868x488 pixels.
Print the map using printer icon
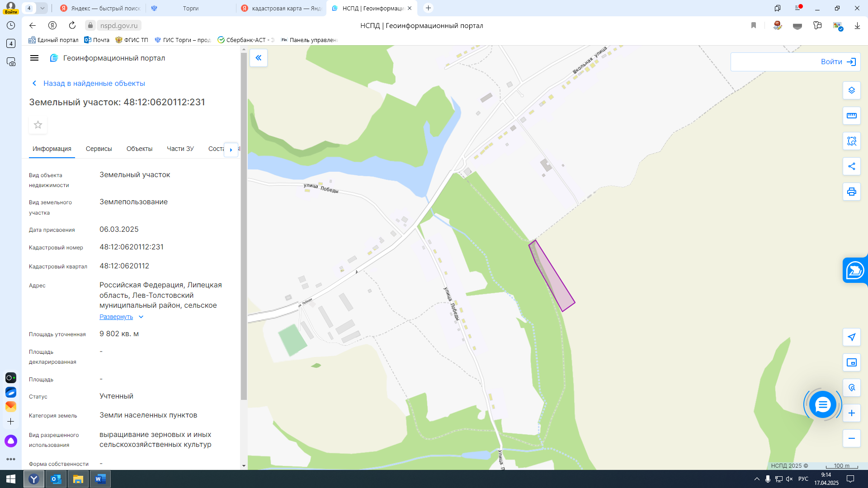(852, 192)
